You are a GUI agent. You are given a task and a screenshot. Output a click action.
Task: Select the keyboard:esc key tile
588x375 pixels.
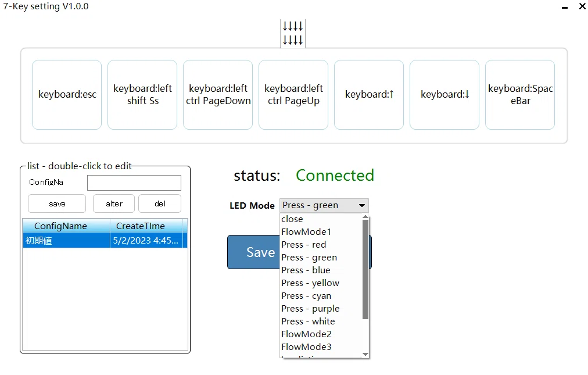(67, 95)
